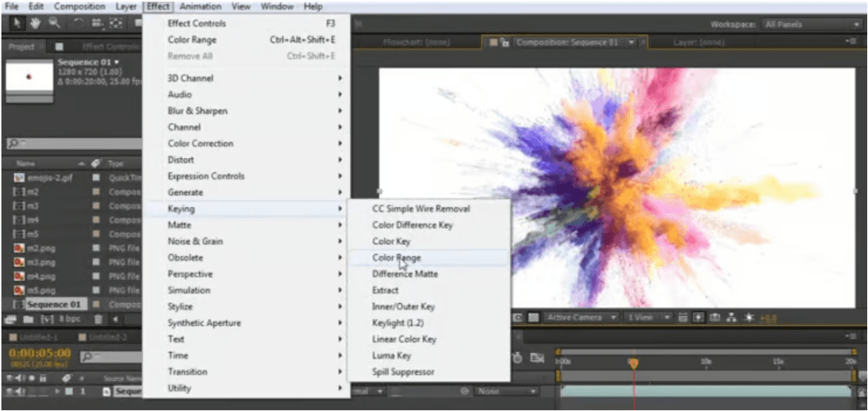
Task: Select the Hand tool
Action: [36, 23]
